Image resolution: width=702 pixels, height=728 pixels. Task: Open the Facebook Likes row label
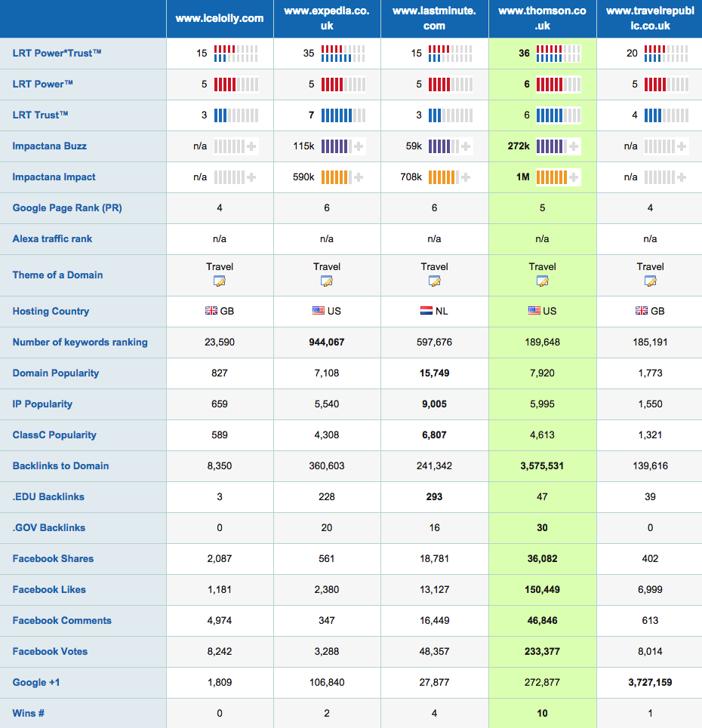pos(49,590)
